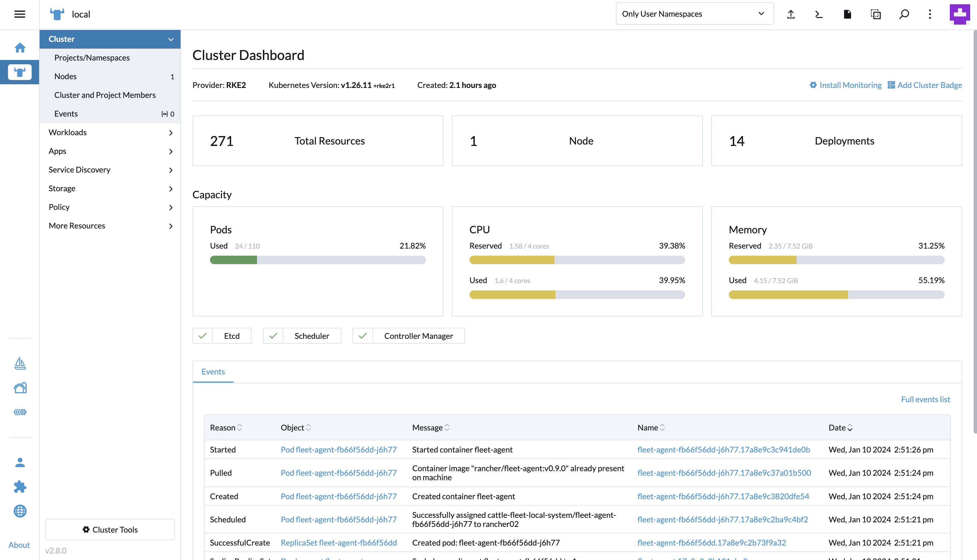
Task: Click the Scheduler status checkmark
Action: (273, 336)
